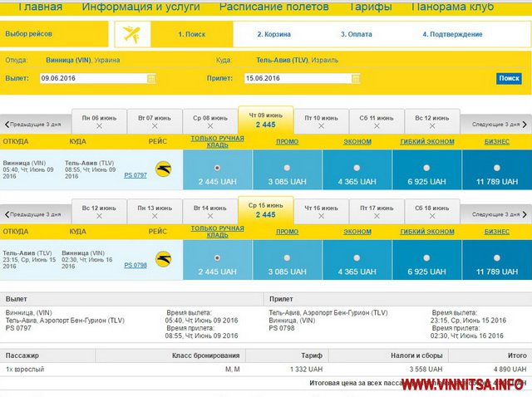Click the departure date input field

coord(91,78)
